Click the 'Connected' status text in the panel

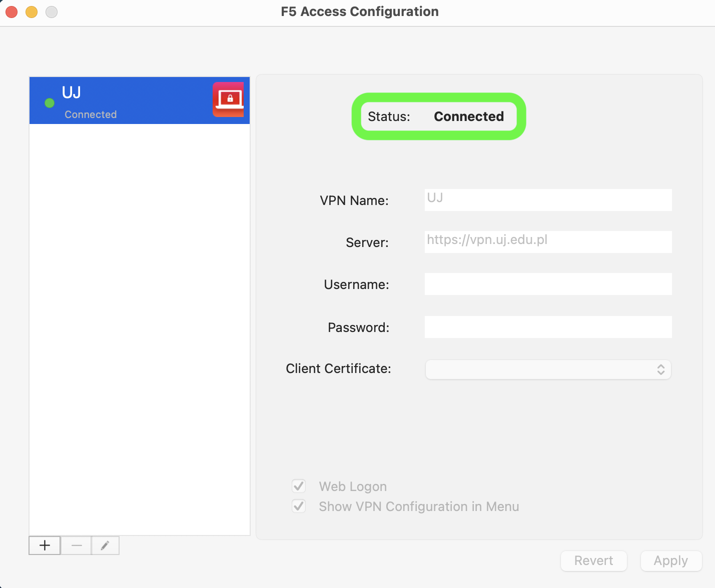pos(469,116)
